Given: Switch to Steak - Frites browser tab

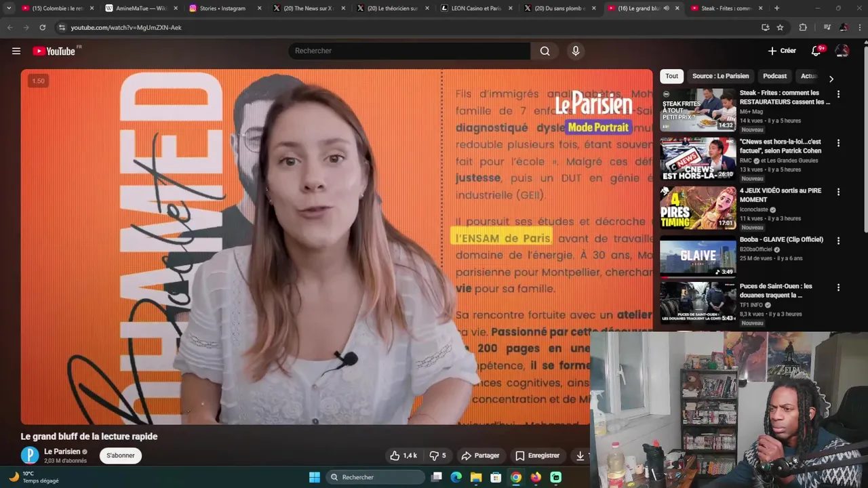Looking at the screenshot, I should point(727,8).
